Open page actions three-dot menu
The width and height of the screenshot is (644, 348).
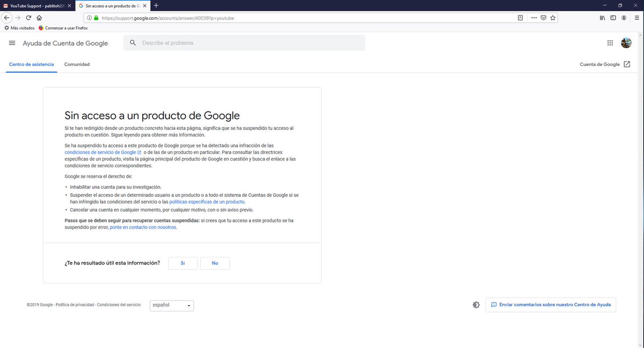(x=534, y=18)
